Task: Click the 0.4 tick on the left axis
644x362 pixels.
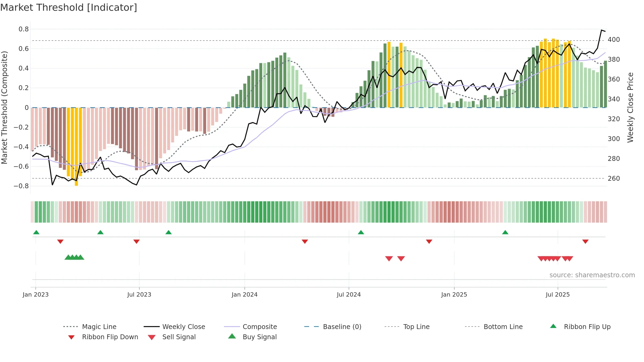Action: coord(24,68)
